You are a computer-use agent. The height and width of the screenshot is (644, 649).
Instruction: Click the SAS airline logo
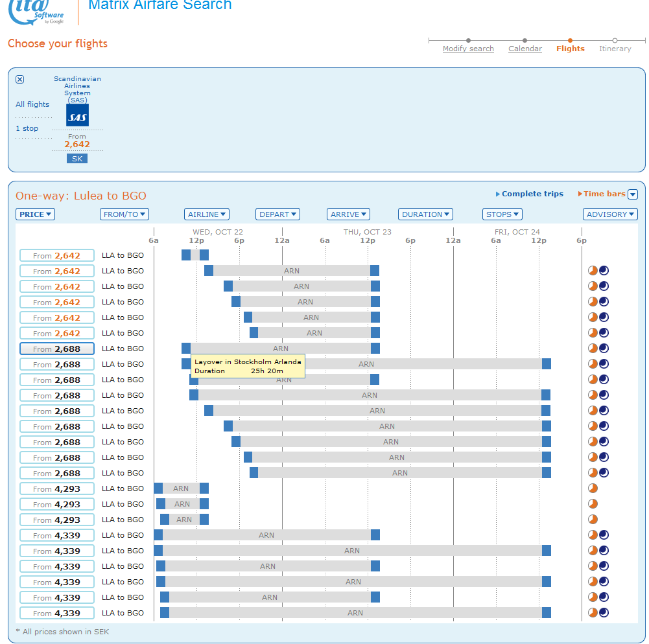tap(77, 115)
